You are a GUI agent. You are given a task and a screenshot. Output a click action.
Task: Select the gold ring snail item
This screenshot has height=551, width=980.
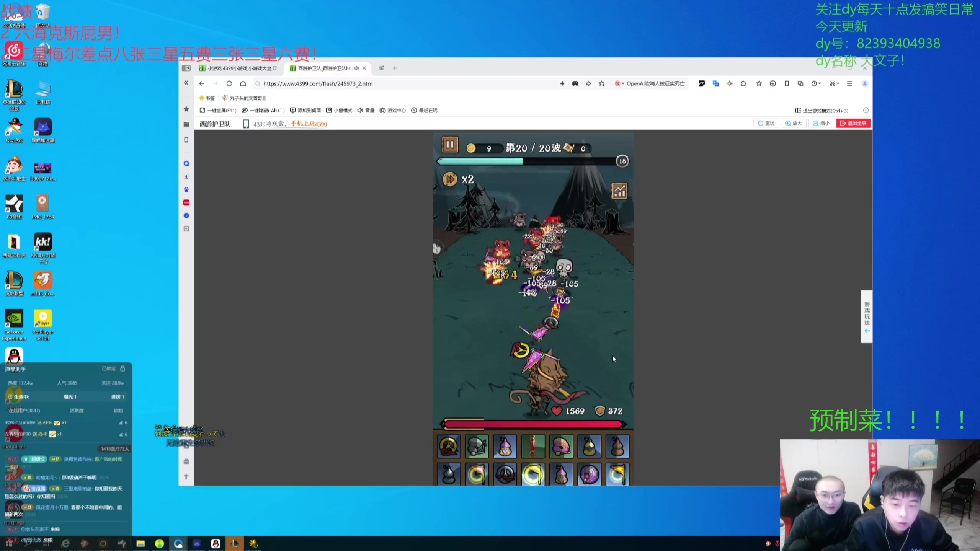coord(449,446)
